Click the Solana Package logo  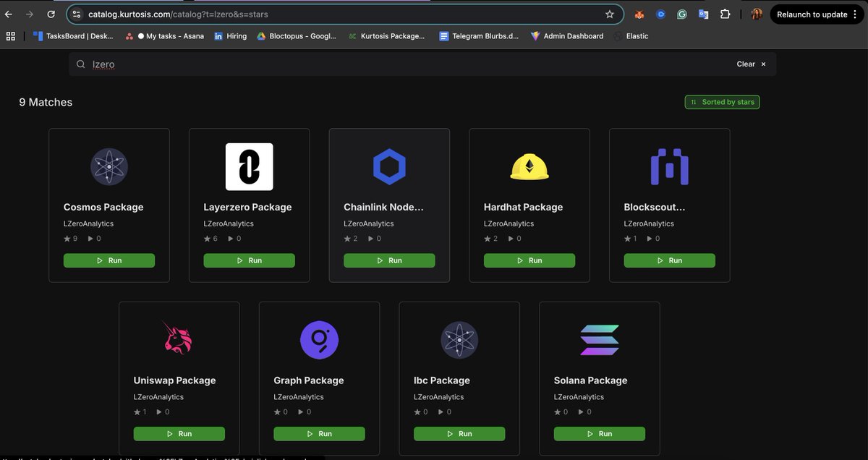(600, 340)
